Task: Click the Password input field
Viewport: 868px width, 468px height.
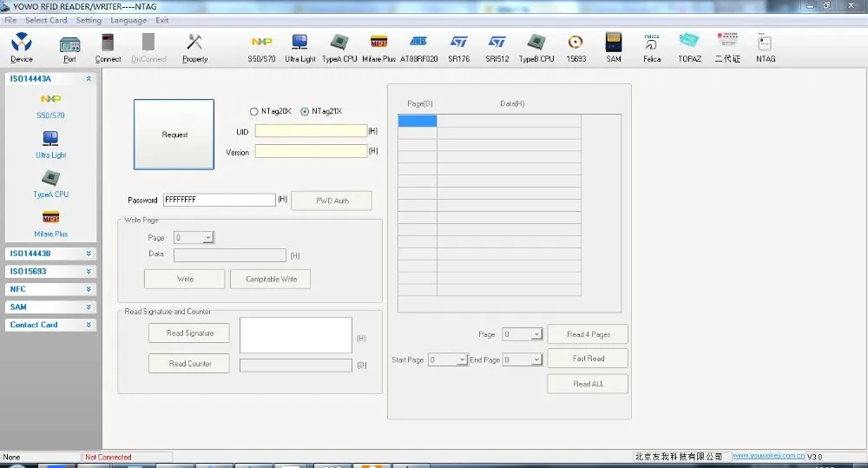Action: pyautogui.click(x=220, y=200)
